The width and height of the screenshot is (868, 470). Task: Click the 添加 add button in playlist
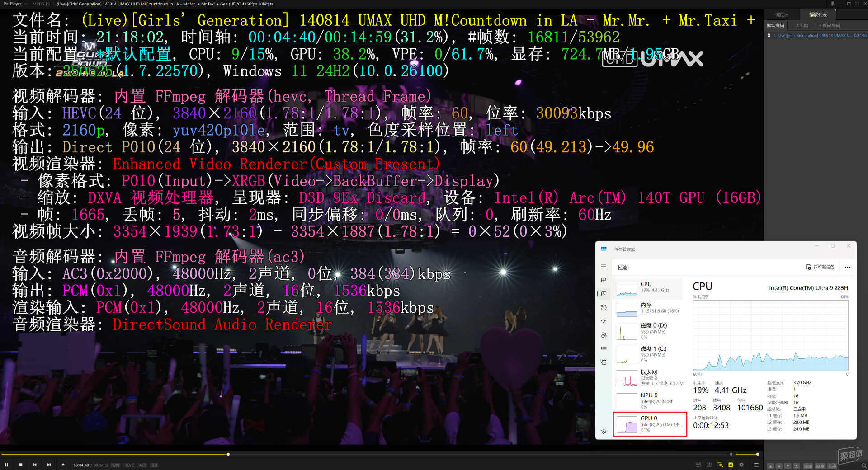tap(808, 466)
